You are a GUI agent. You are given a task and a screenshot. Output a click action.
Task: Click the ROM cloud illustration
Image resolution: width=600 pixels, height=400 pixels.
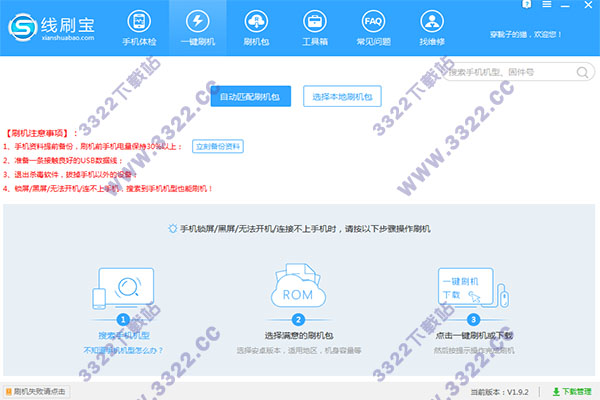pyautogui.click(x=298, y=286)
